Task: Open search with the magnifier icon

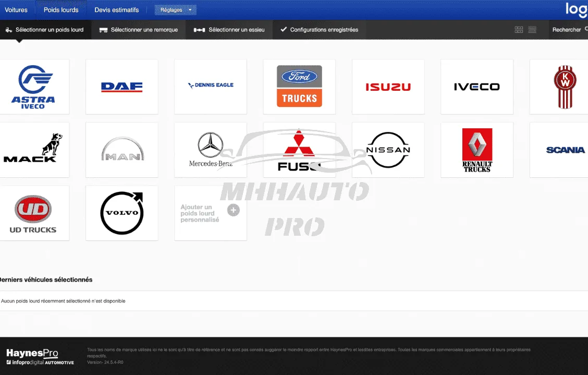Action: click(x=586, y=30)
